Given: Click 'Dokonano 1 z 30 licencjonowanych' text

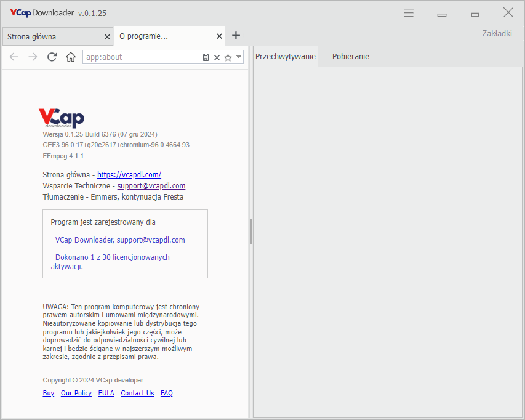Looking at the screenshot, I should pyautogui.click(x=113, y=257).
